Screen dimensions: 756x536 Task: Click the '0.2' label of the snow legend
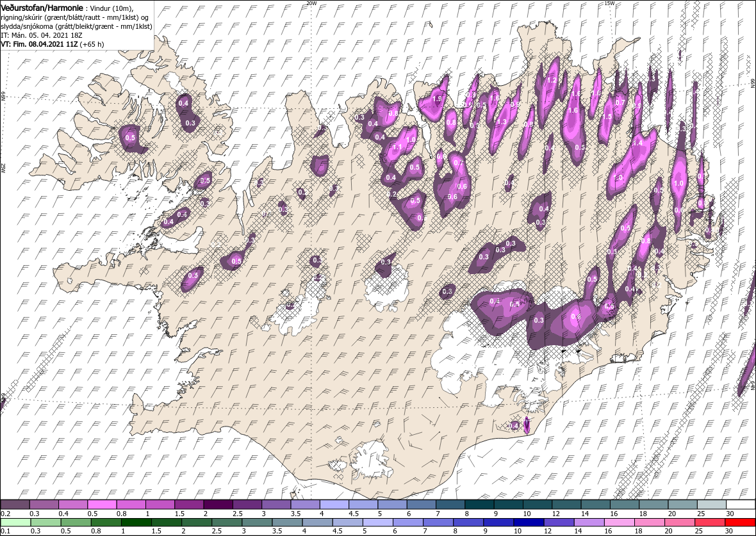pos(4,514)
